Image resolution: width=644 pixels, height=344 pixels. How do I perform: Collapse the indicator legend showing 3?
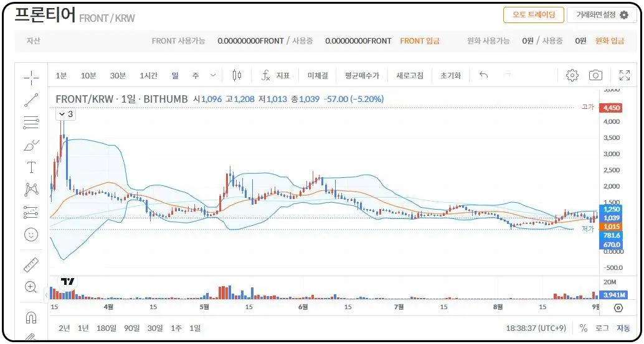click(66, 114)
